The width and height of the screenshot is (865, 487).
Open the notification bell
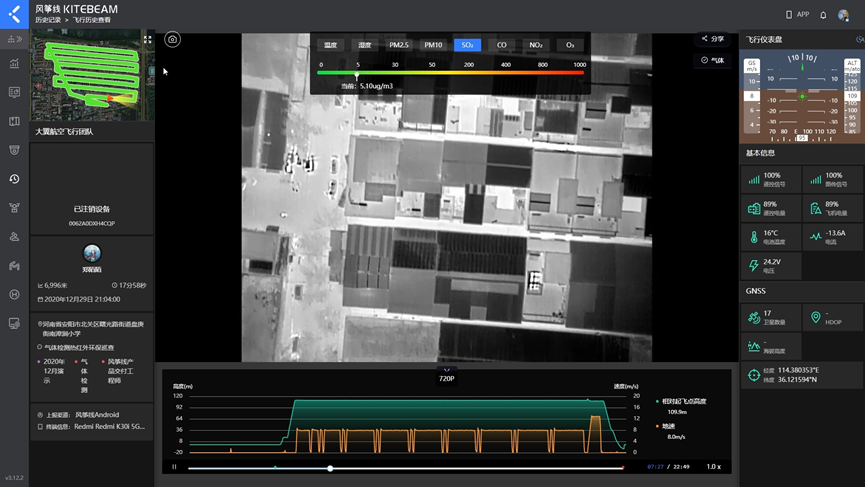(823, 15)
